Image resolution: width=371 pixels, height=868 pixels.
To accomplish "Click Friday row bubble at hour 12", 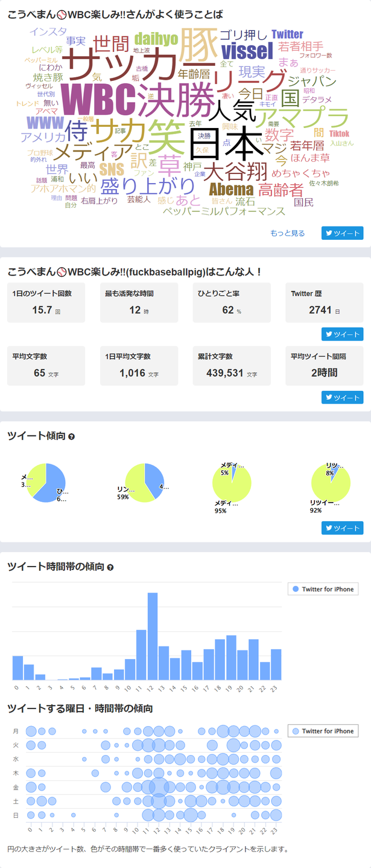I will click(x=158, y=787).
